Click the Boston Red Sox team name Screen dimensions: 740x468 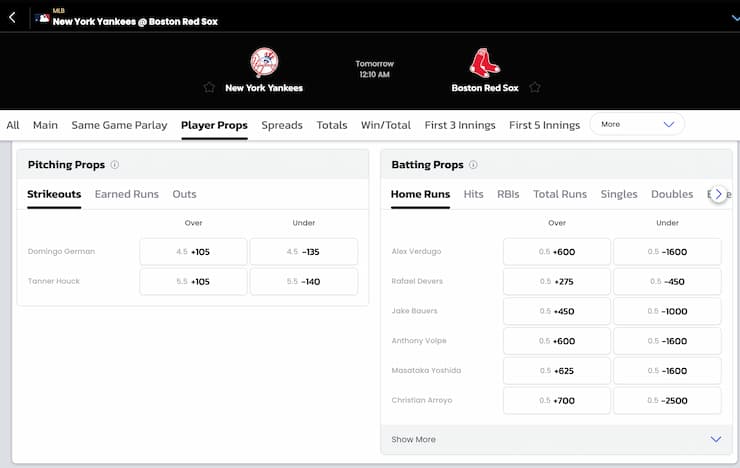[x=485, y=88]
